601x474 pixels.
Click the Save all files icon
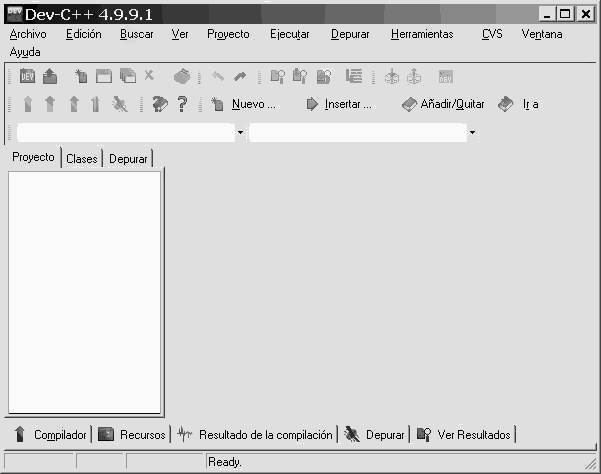(x=127, y=76)
